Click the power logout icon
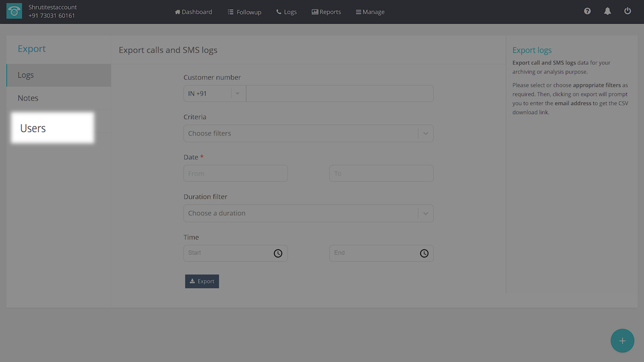The image size is (644, 362). point(627,11)
